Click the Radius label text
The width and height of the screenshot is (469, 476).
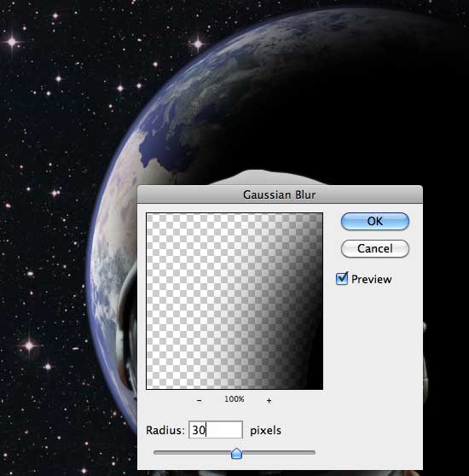pos(165,430)
